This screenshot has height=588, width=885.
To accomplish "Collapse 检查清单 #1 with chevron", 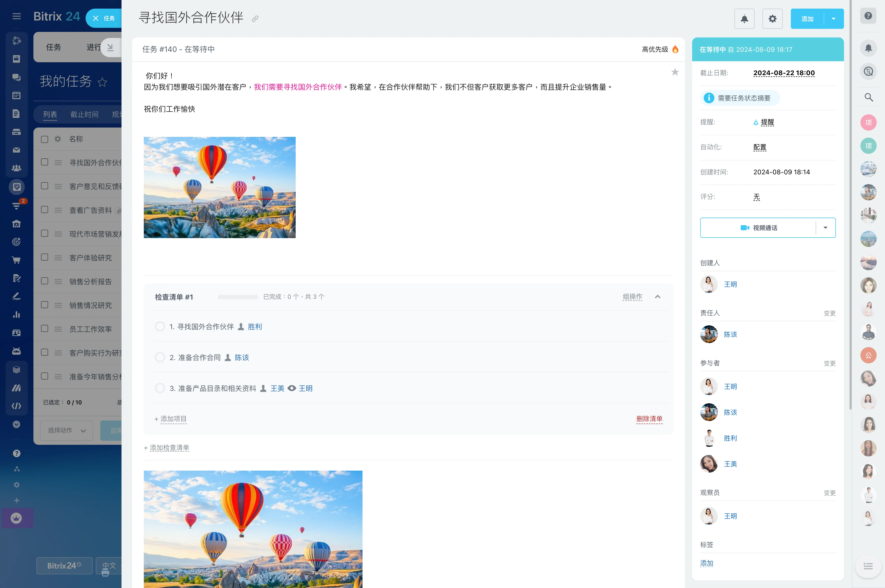I will pyautogui.click(x=658, y=297).
